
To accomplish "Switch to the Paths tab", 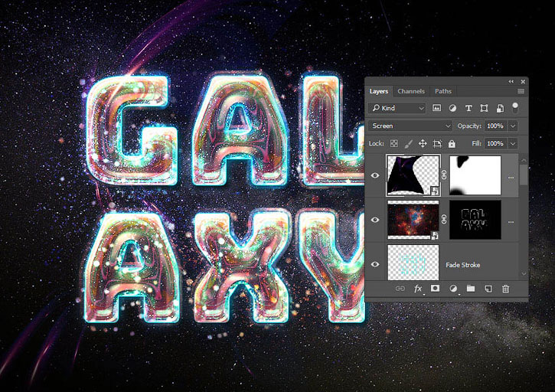I will pos(442,91).
